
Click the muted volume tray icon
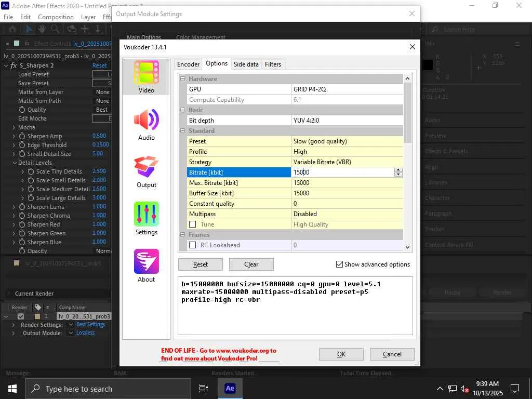(x=465, y=389)
